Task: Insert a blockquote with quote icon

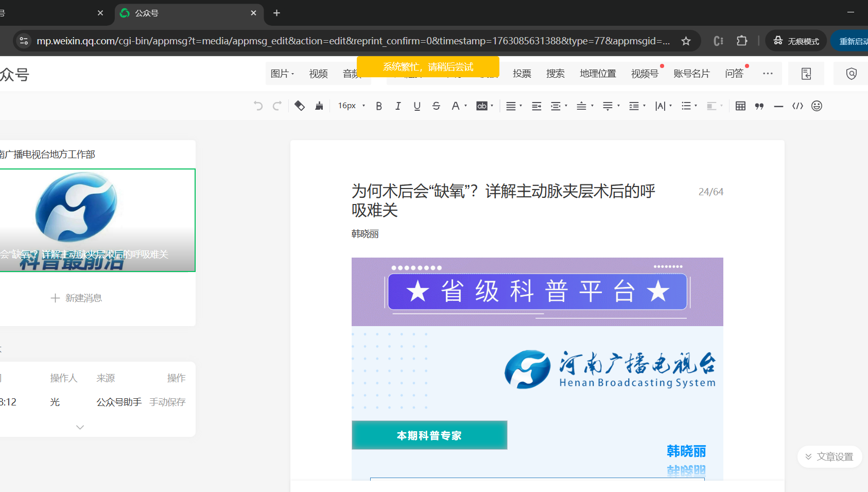Action: point(759,106)
